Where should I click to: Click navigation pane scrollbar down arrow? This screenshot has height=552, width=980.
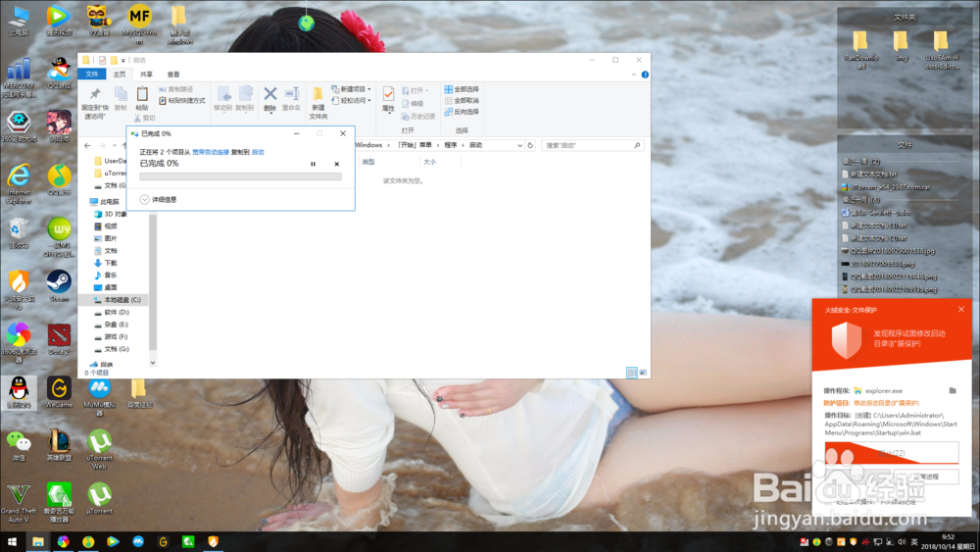point(153,363)
